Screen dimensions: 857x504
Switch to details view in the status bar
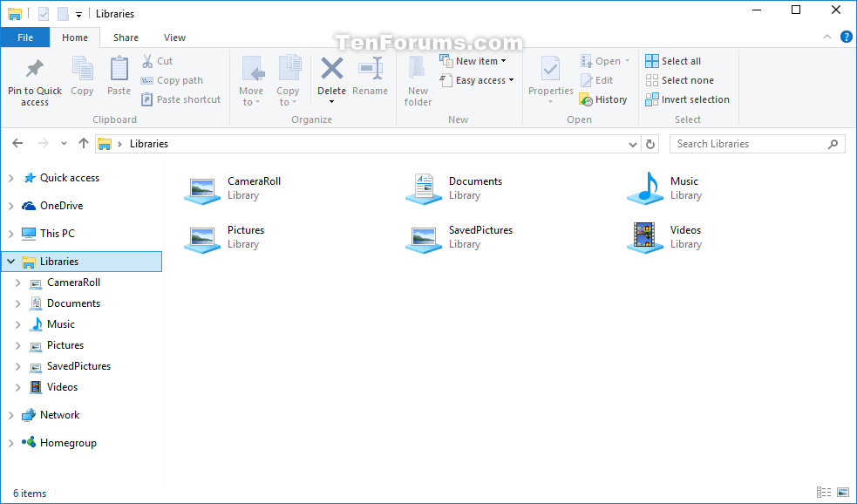[x=825, y=493]
